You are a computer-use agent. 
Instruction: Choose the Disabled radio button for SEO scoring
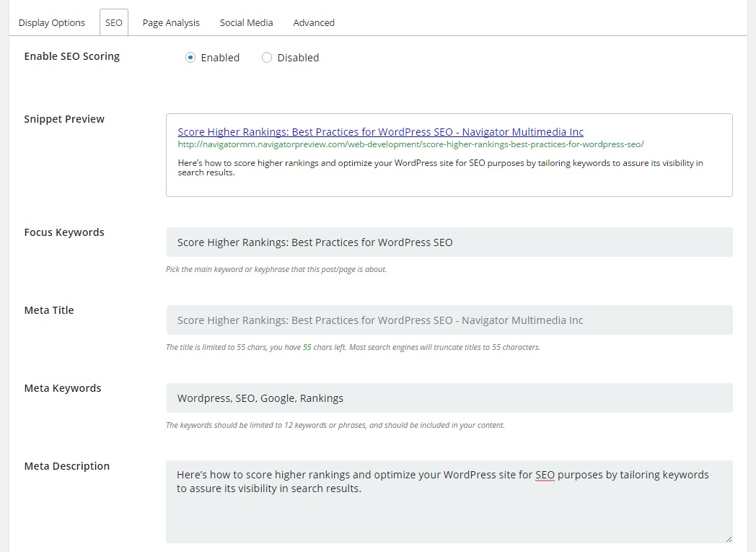pyautogui.click(x=267, y=58)
